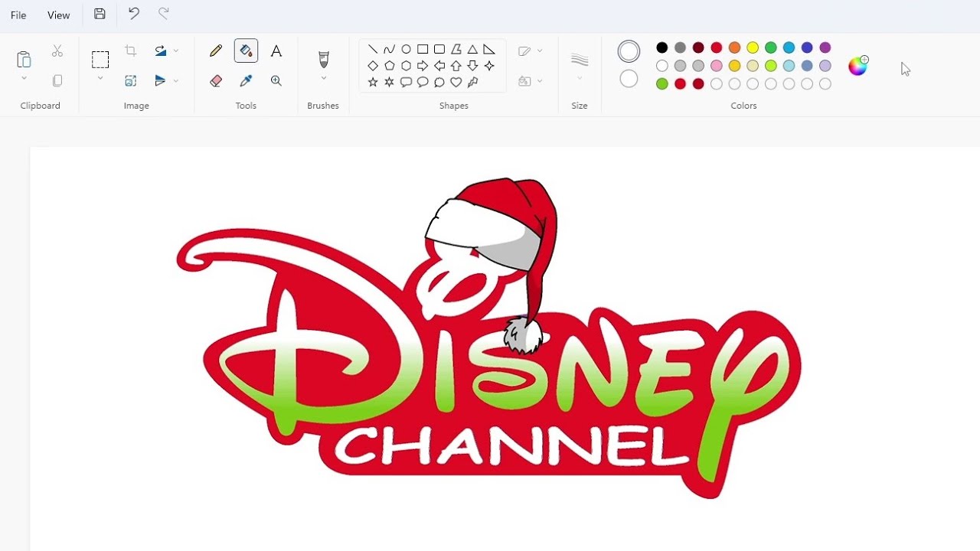Viewport: 980px width, 551px height.
Task: Pick the yellow color swatch
Action: pos(753,47)
